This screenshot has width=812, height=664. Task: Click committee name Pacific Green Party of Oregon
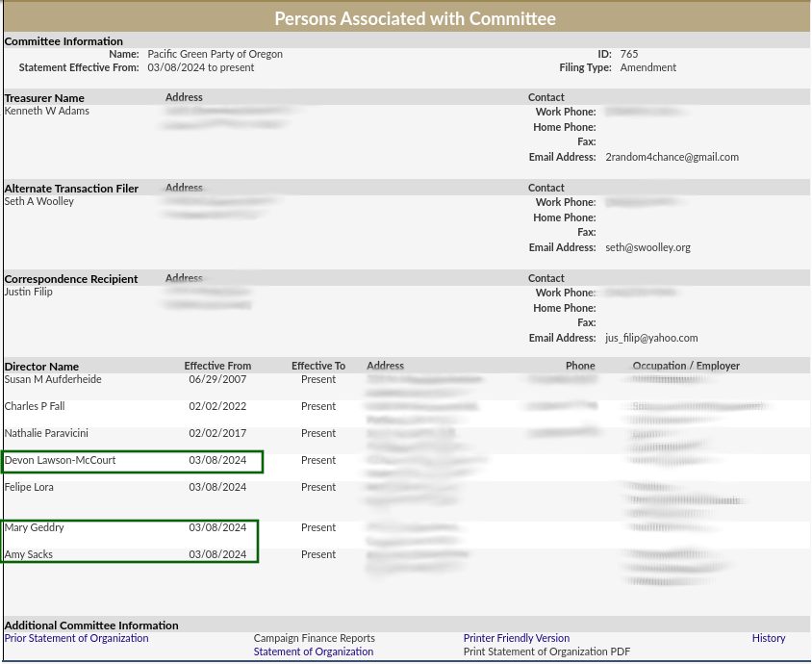pos(216,54)
